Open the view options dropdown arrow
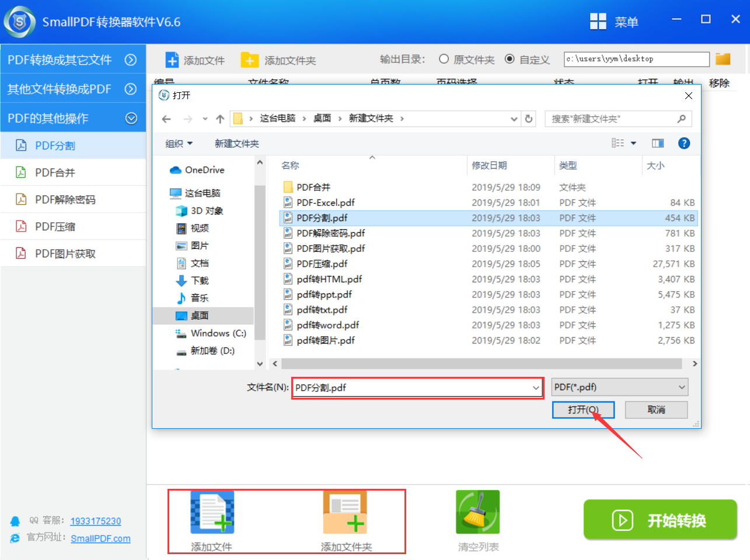This screenshot has width=750, height=560. pyautogui.click(x=633, y=143)
